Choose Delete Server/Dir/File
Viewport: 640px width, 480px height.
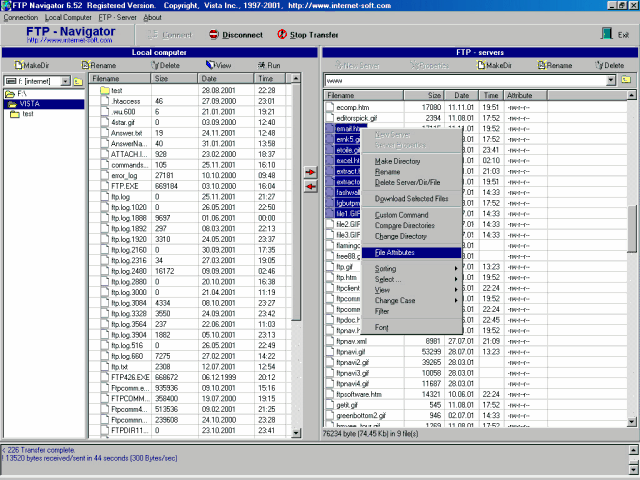click(x=412, y=182)
